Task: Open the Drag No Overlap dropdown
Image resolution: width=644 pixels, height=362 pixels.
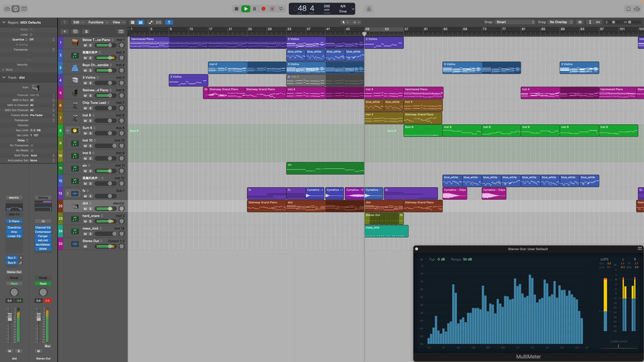Action: click(x=561, y=22)
